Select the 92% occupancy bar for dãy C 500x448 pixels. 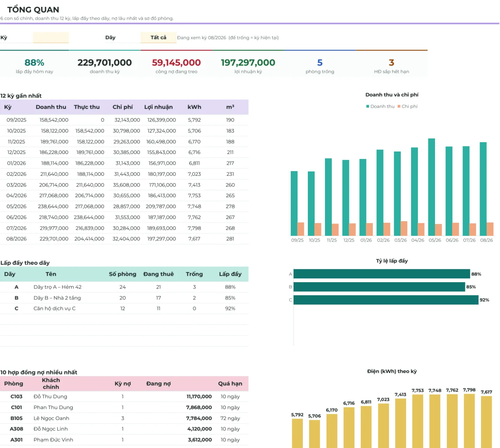click(x=386, y=300)
